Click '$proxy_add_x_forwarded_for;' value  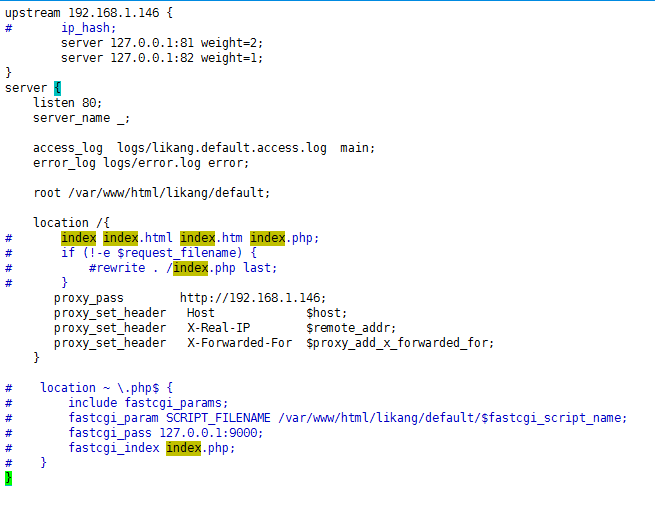tap(400, 343)
